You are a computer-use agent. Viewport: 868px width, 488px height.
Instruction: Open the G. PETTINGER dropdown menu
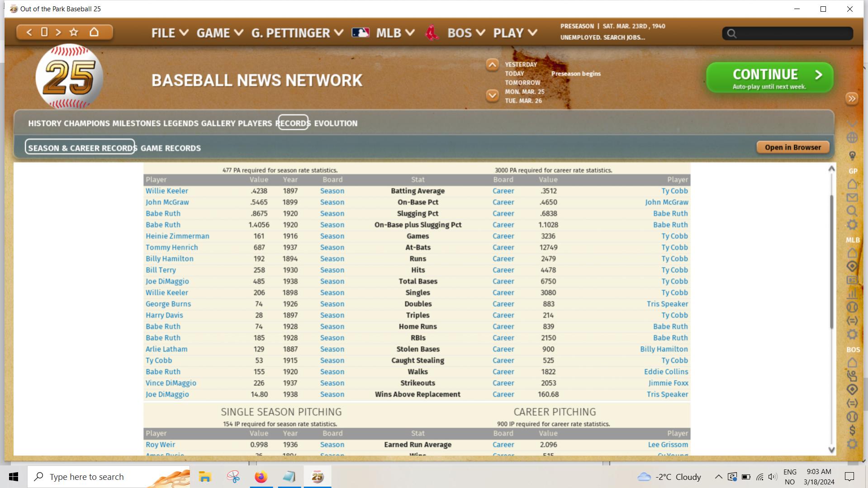(x=297, y=33)
